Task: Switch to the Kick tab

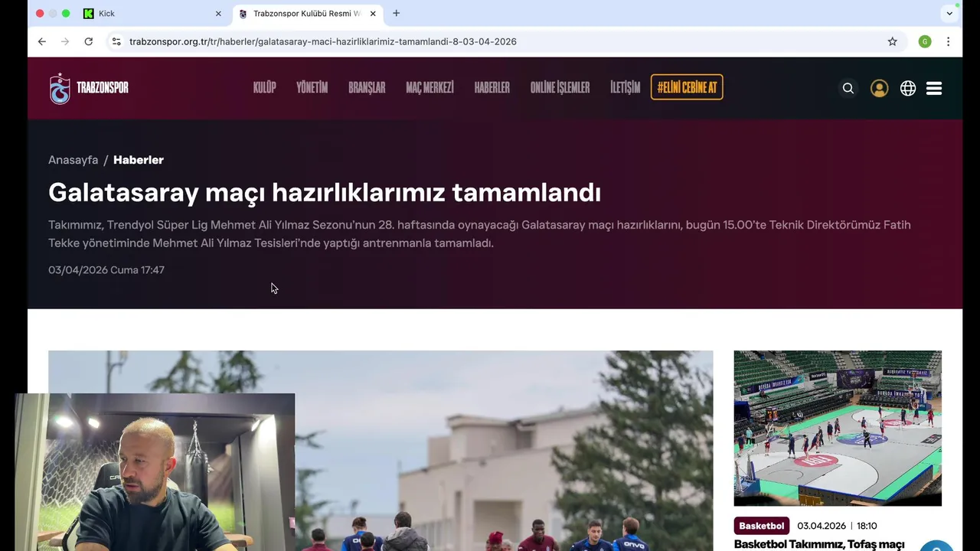Action: 153,13
